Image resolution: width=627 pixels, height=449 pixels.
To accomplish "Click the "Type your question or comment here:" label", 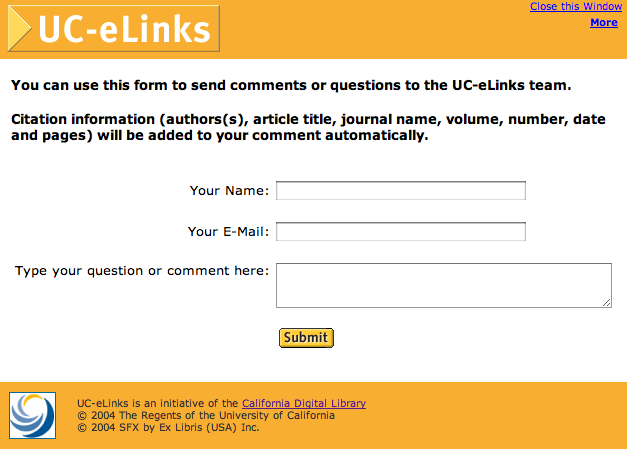I will 142,271.
